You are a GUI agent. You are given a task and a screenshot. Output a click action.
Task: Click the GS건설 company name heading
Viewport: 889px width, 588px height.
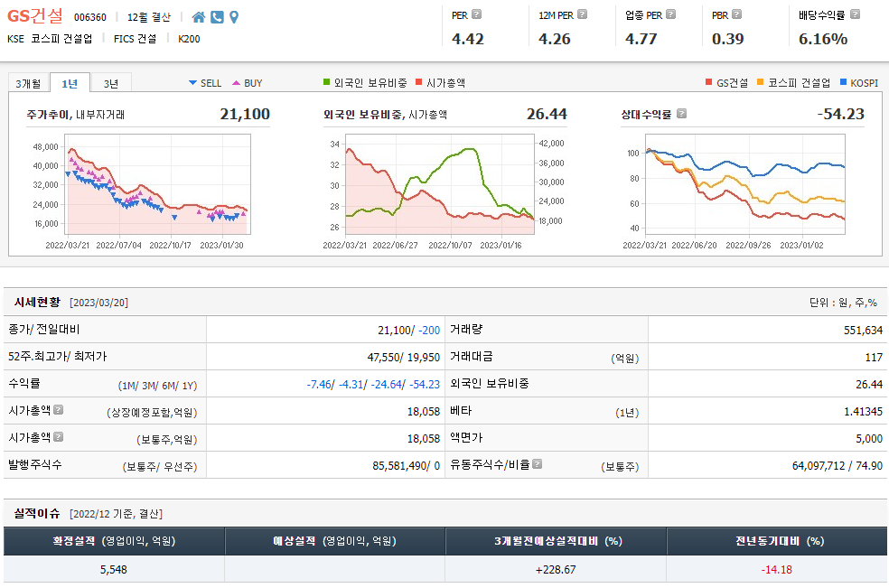(35, 16)
